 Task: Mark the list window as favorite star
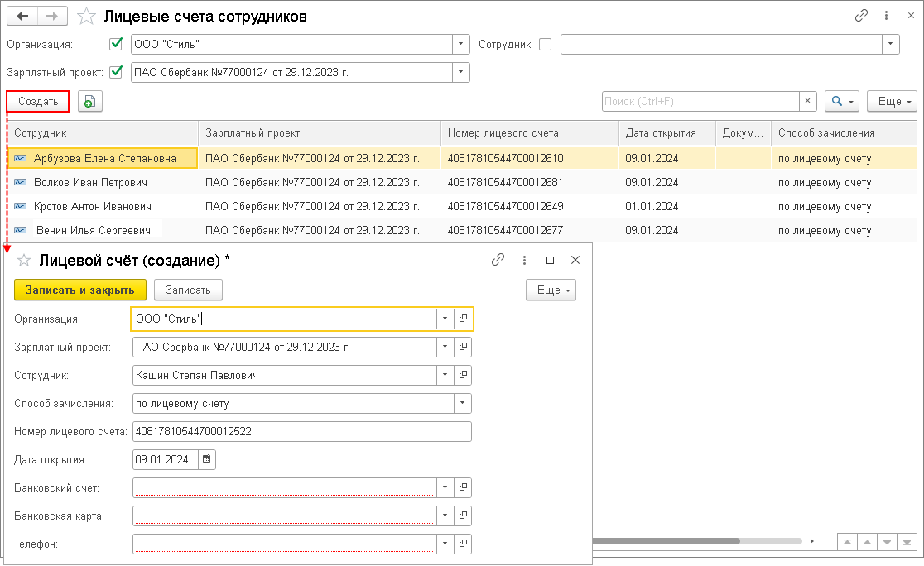point(85,16)
